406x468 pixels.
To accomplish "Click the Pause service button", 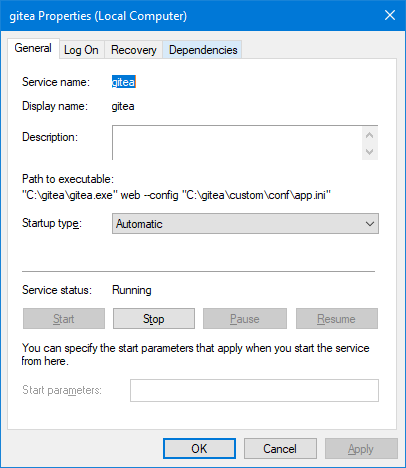I will coord(245,319).
